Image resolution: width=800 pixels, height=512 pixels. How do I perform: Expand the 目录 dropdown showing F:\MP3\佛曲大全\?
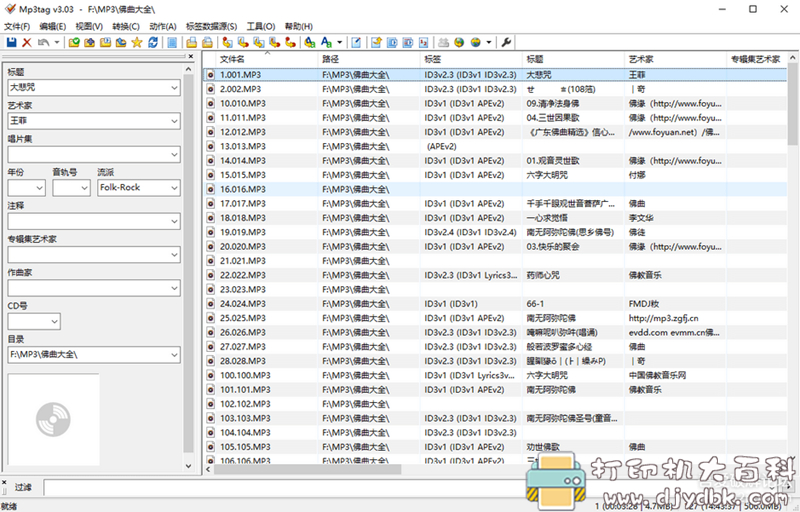click(x=174, y=355)
